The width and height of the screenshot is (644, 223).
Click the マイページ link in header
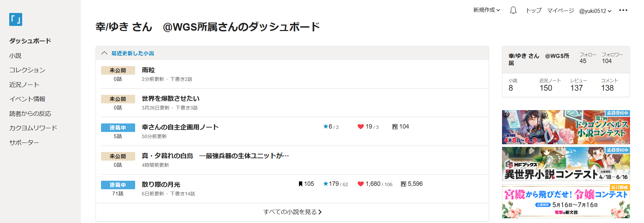pyautogui.click(x=560, y=11)
